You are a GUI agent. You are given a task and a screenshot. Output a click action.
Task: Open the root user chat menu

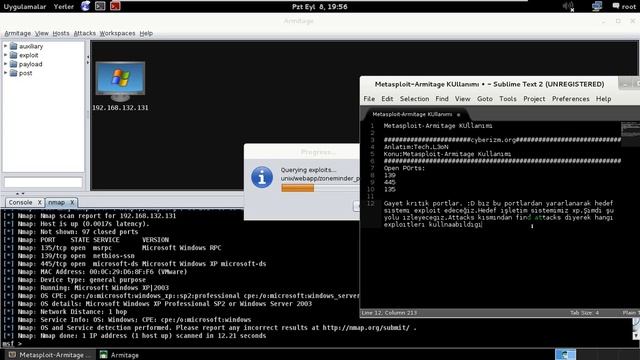click(624, 6)
